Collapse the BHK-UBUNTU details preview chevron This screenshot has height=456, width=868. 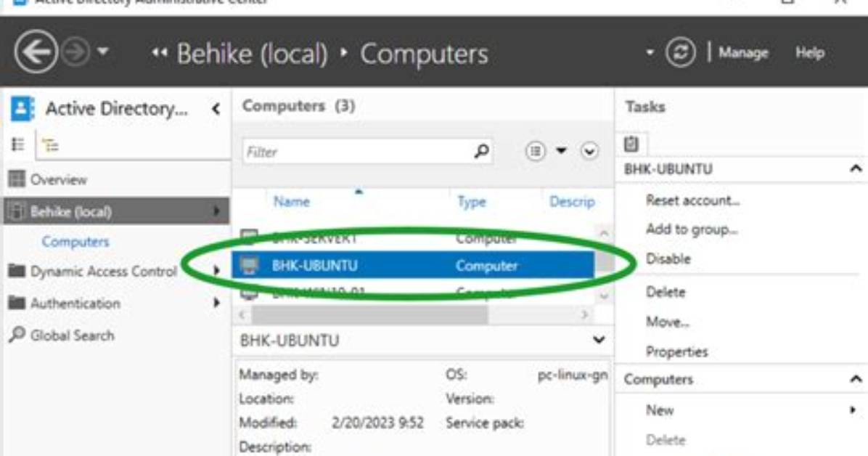(599, 340)
